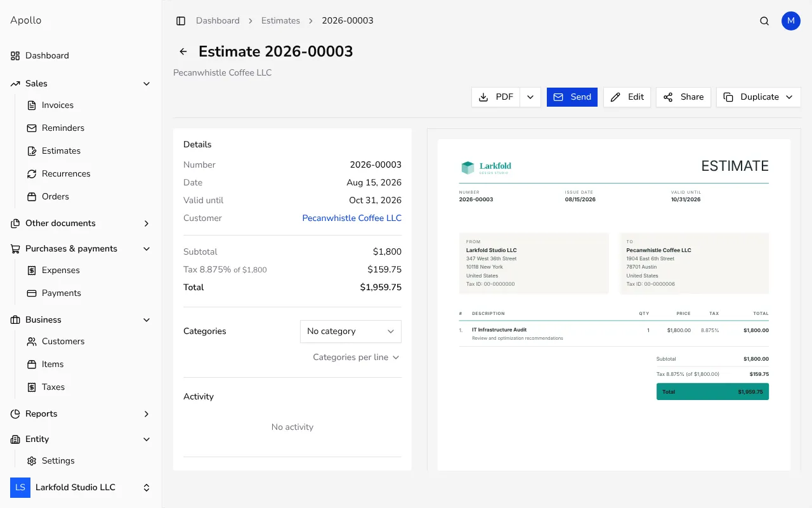
Task: Edit this estimate
Action: [627, 97]
